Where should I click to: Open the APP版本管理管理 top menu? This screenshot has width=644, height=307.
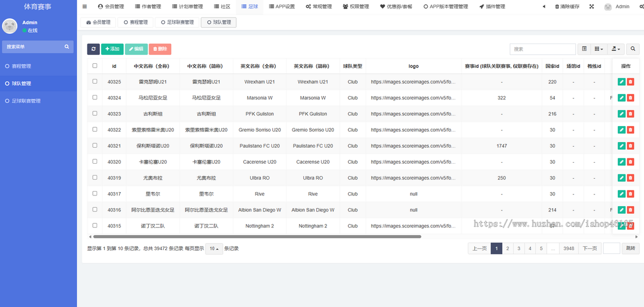click(x=446, y=6)
